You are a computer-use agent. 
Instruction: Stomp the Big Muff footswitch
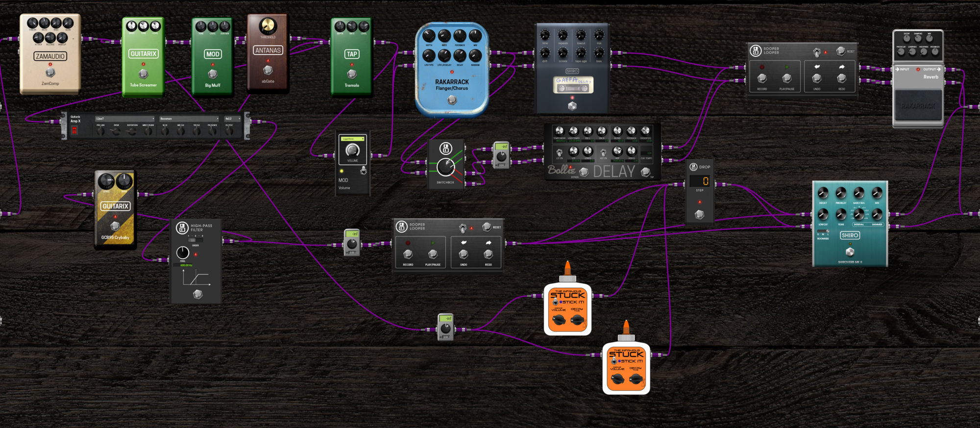pyautogui.click(x=213, y=74)
